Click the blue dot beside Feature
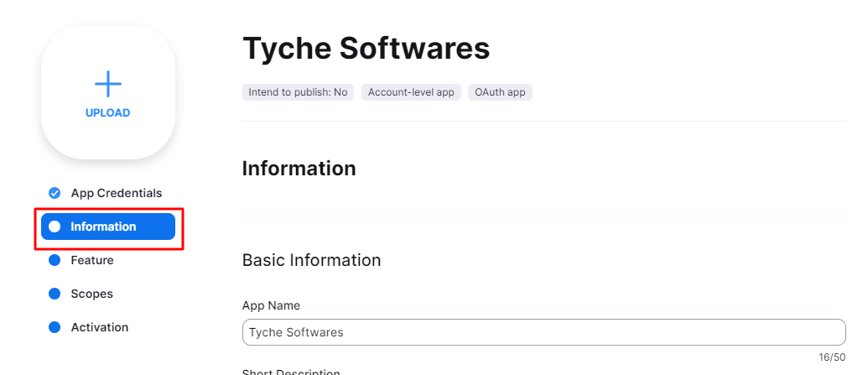The height and width of the screenshot is (375, 868). tap(55, 260)
